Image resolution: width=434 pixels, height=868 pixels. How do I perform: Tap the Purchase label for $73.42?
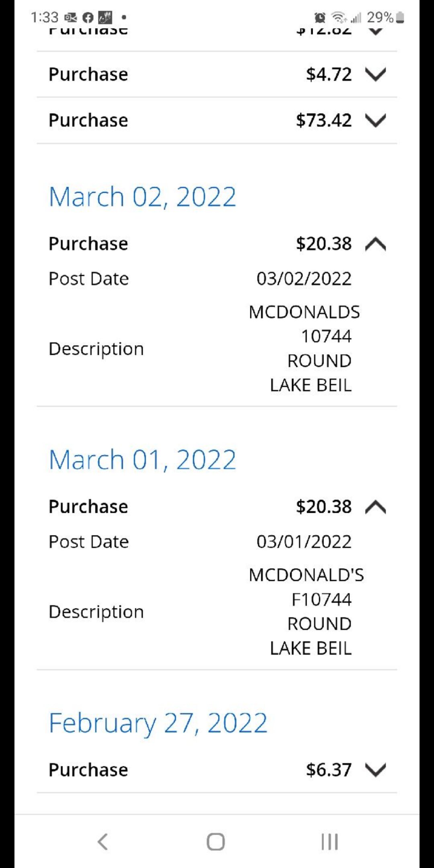point(88,120)
